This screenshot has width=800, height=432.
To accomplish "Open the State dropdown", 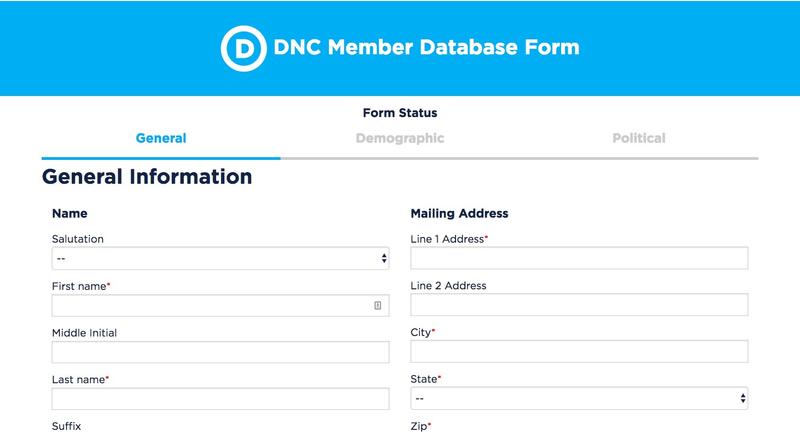I will 579,398.
